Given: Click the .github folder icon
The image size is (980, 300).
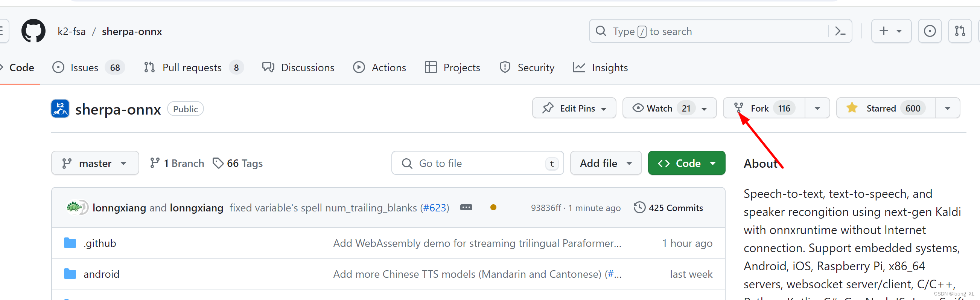Looking at the screenshot, I should click(70, 243).
